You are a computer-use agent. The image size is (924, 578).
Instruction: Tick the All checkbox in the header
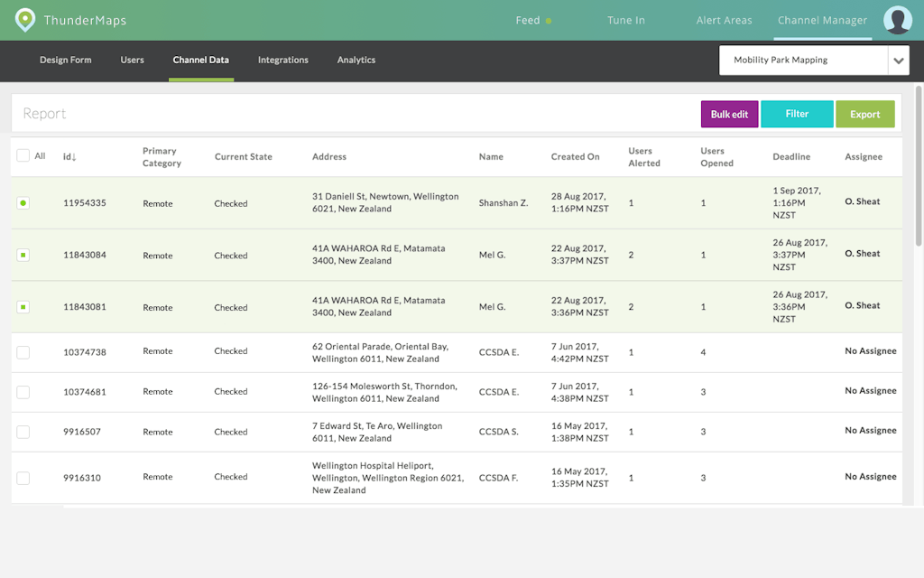click(23, 156)
